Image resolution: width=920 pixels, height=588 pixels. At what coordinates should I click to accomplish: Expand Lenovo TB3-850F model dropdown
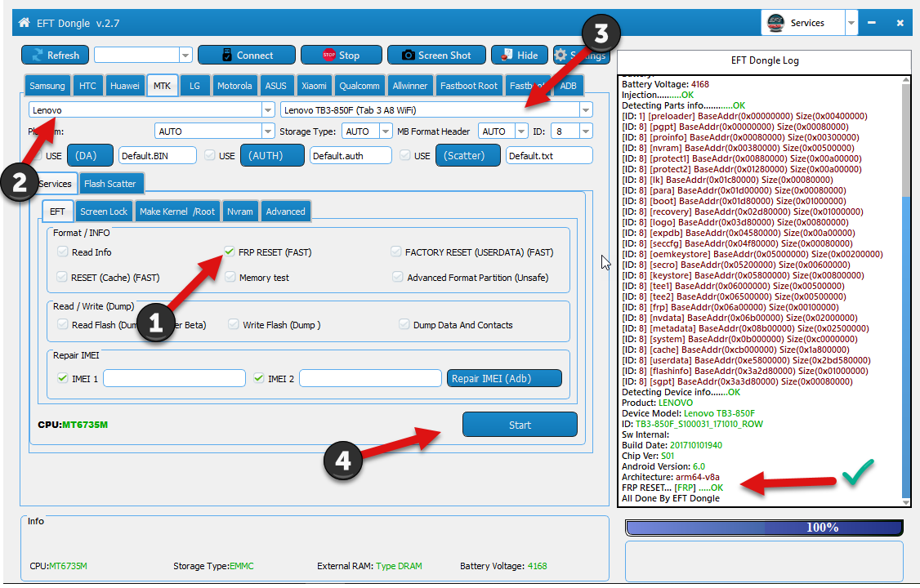click(x=586, y=109)
